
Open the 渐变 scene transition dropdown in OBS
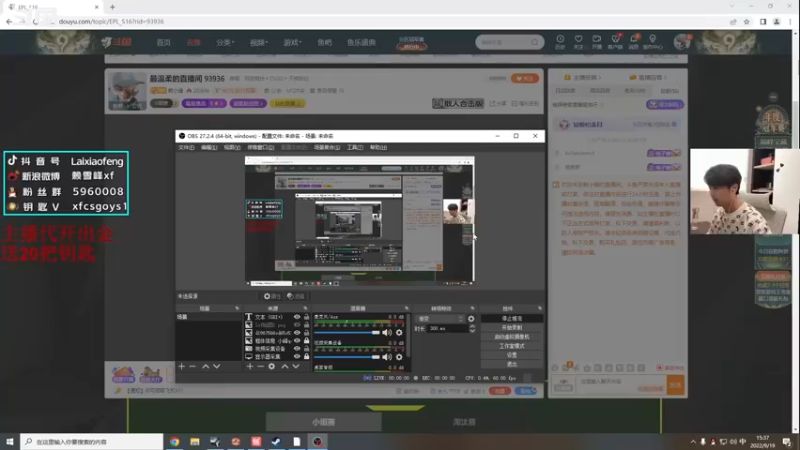coord(440,319)
